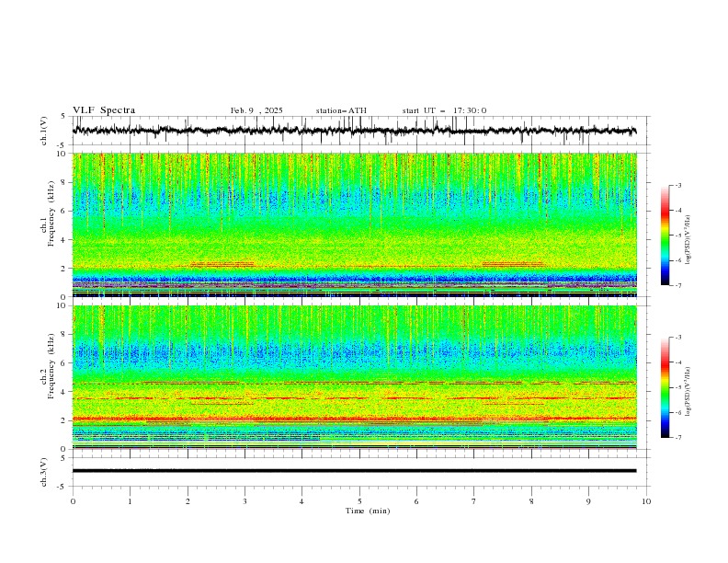Viewport: 728px width, 563px height.
Task: Click the "Time (min)" x-axis label
Action: pos(368,511)
